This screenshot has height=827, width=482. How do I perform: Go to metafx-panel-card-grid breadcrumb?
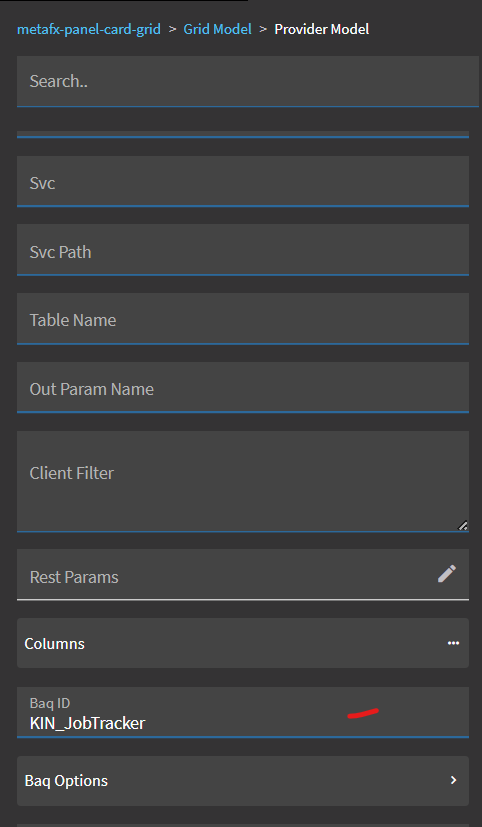coord(89,29)
